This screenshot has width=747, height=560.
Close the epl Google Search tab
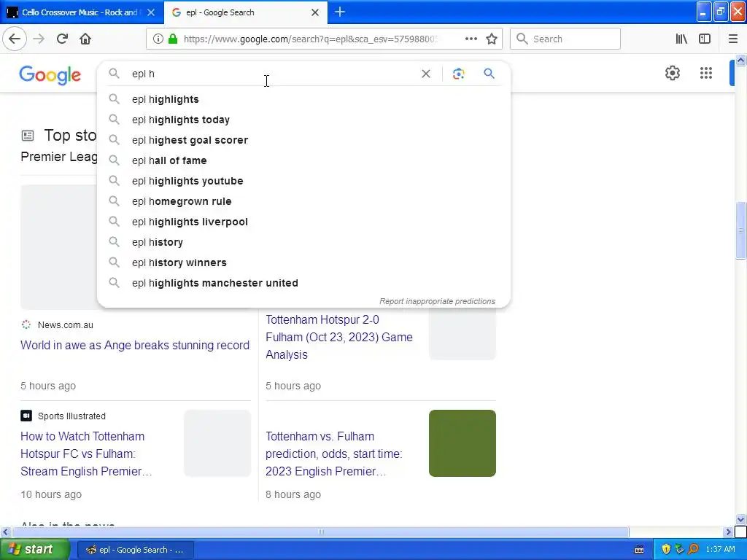tap(315, 12)
